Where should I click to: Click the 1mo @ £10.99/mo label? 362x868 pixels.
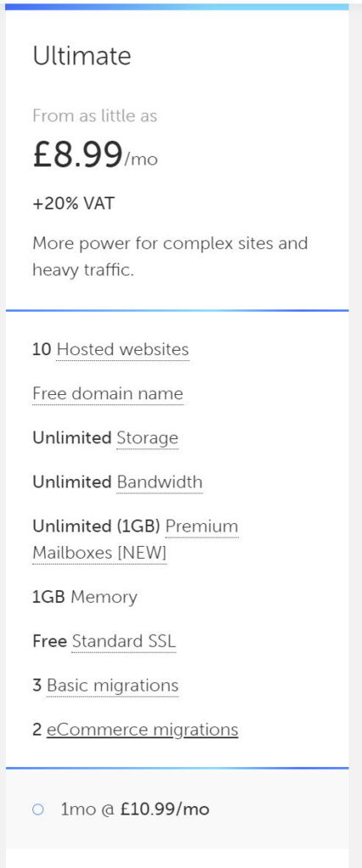(135, 810)
